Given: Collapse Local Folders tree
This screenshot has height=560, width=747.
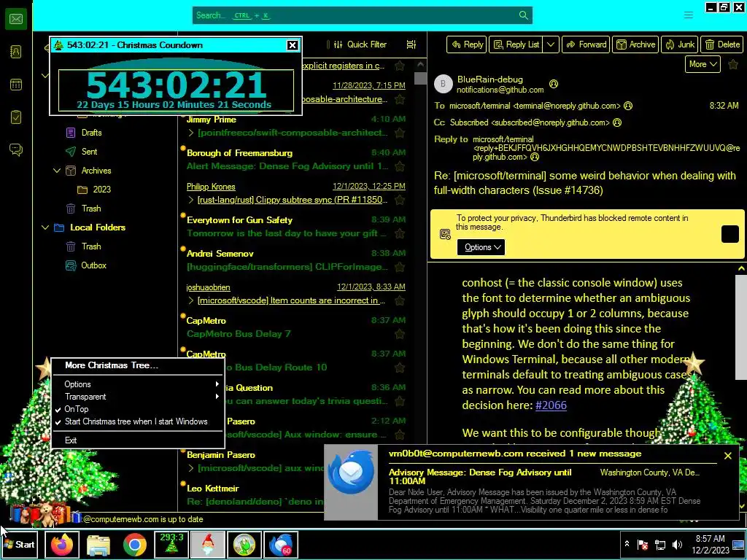Looking at the screenshot, I should point(45,227).
